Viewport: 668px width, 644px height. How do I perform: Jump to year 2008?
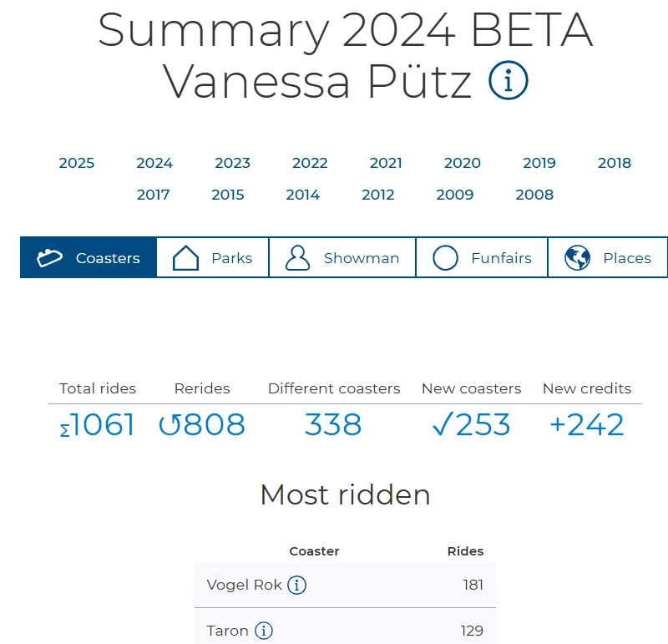(x=534, y=195)
